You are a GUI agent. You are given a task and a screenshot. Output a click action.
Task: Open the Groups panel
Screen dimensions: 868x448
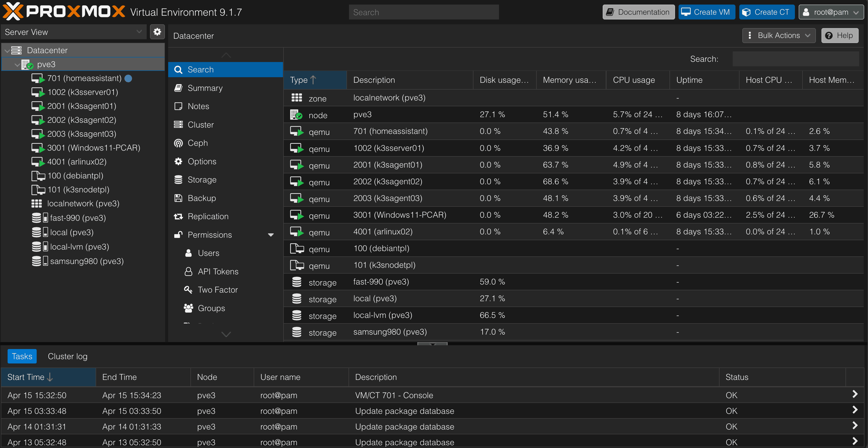pos(211,308)
